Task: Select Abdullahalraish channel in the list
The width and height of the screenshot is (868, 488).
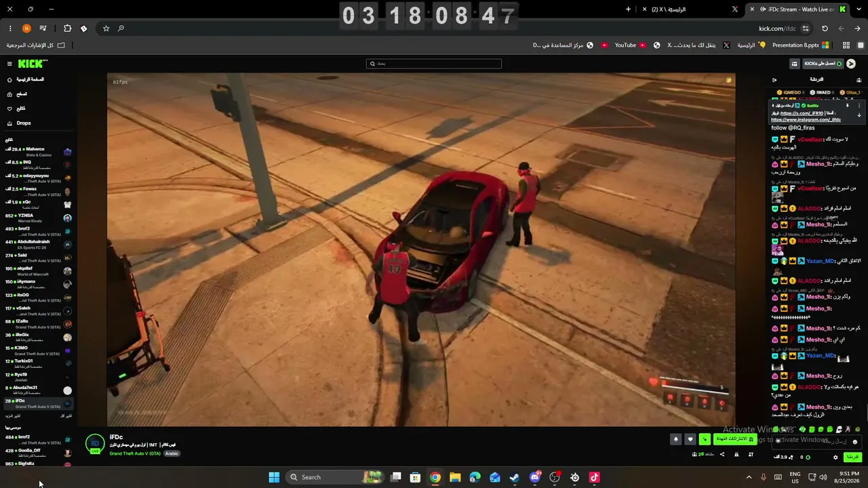Action: click(x=38, y=244)
